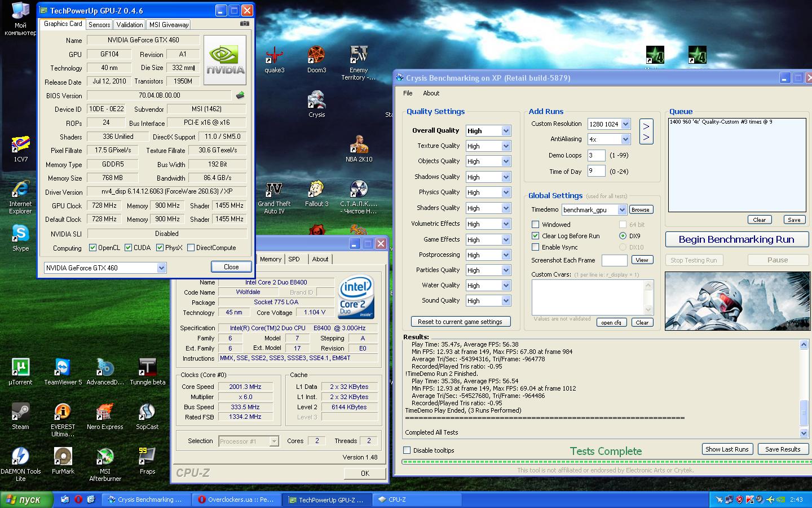Open the About menu in Crysis Benchmarking
This screenshot has height=508, width=812.
click(x=431, y=93)
